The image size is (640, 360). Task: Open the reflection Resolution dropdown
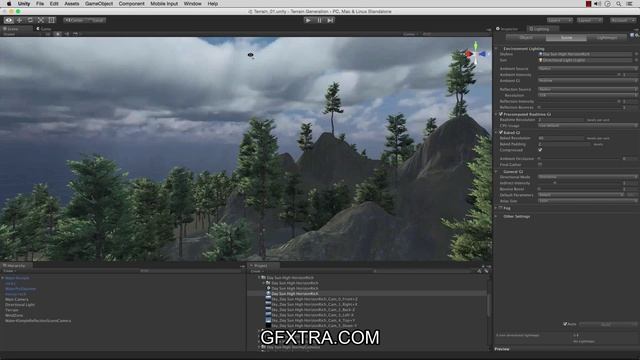pos(587,95)
